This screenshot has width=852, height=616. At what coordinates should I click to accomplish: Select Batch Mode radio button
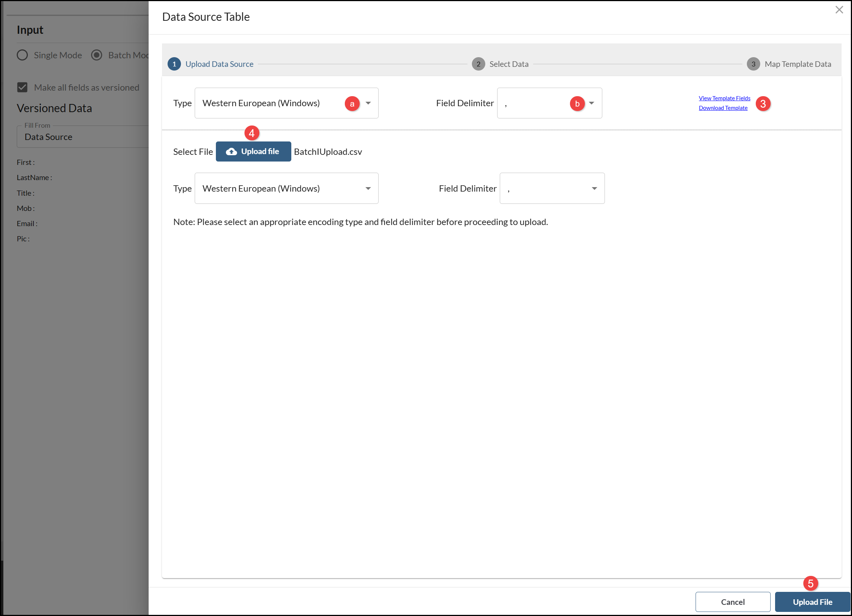97,55
